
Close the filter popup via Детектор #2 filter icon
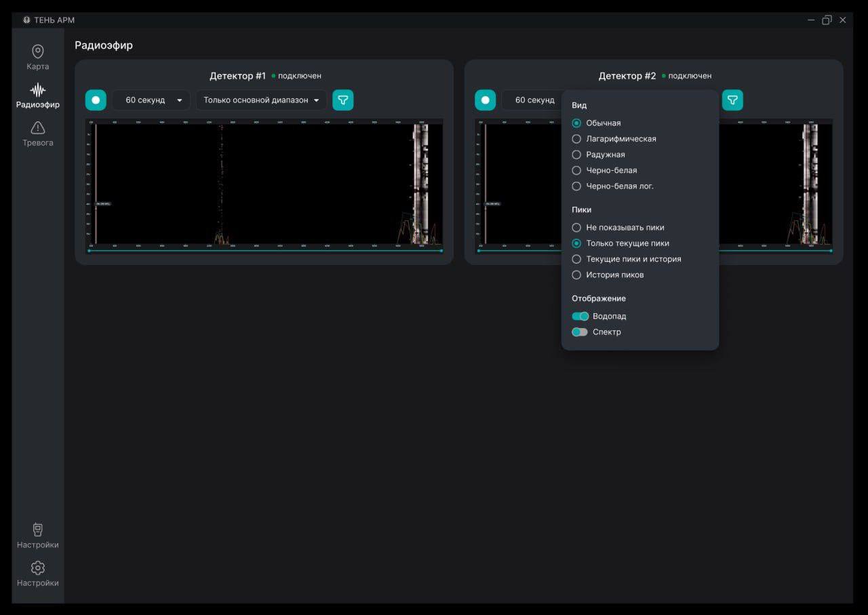[x=732, y=100]
